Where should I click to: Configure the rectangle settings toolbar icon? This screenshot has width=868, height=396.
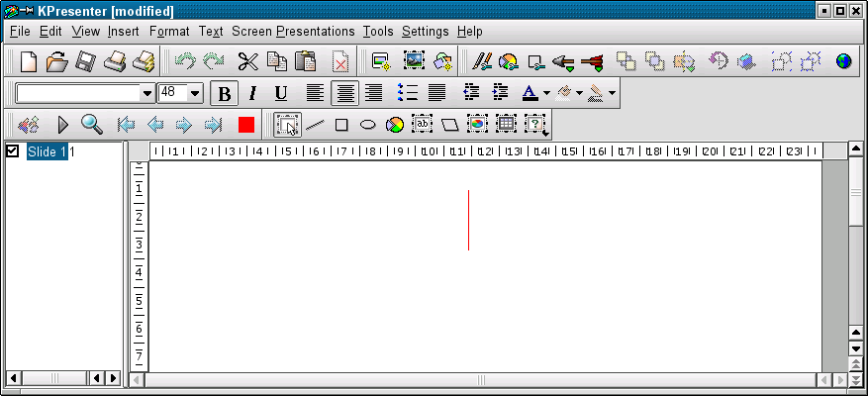point(535,61)
